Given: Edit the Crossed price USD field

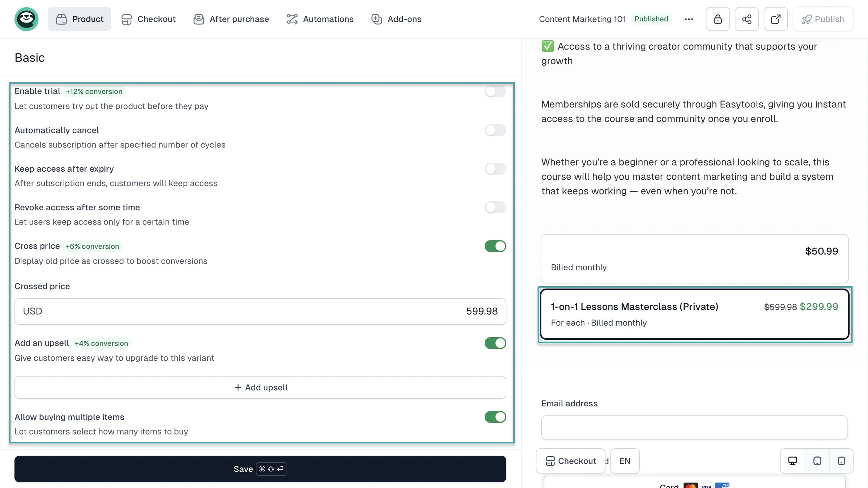Looking at the screenshot, I should (x=260, y=311).
